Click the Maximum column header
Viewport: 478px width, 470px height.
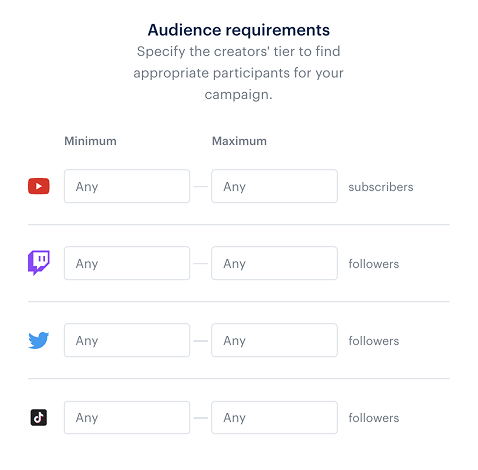(239, 141)
